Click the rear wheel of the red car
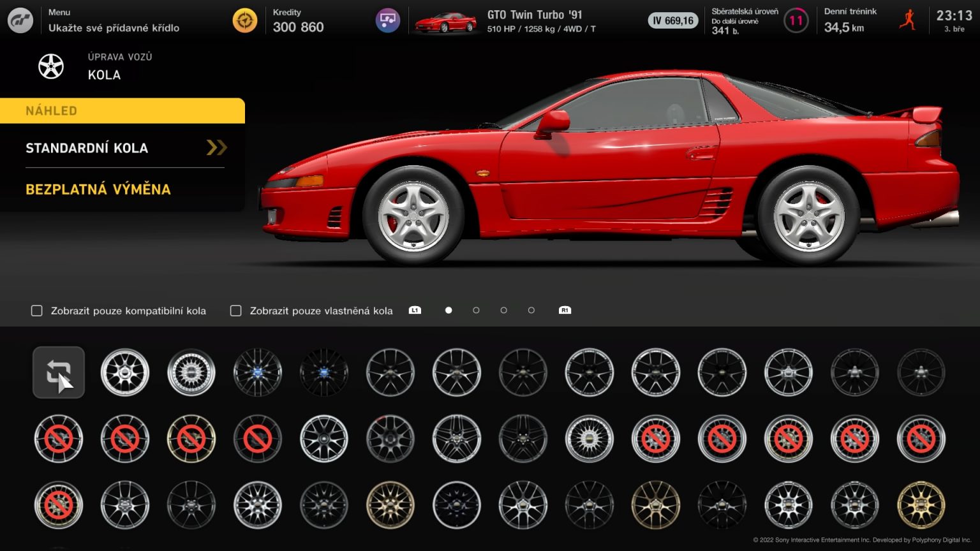980x551 pixels. click(808, 216)
